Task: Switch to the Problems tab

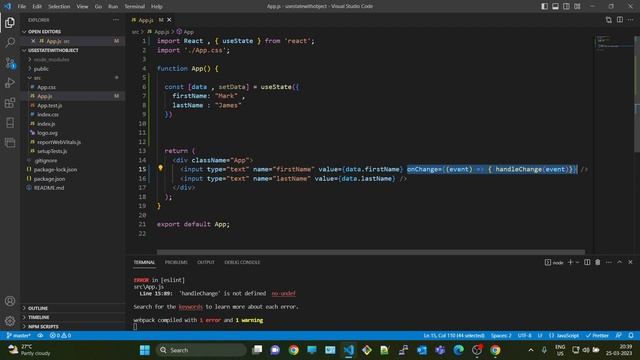Action: [x=176, y=262]
